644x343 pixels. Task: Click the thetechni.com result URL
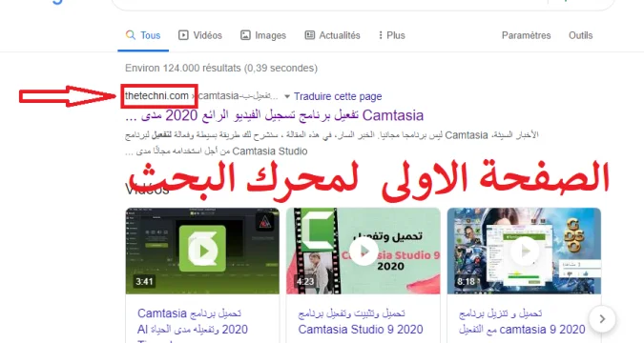pyautogui.click(x=156, y=96)
